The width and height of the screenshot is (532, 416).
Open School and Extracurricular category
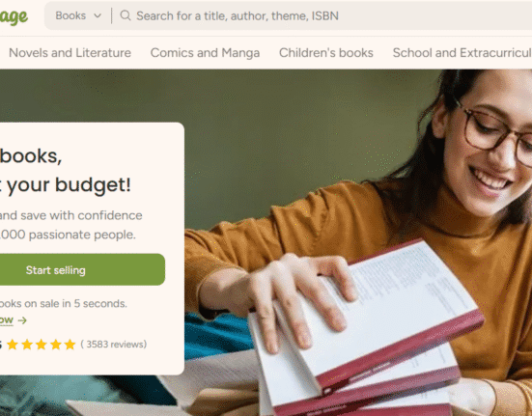(462, 52)
